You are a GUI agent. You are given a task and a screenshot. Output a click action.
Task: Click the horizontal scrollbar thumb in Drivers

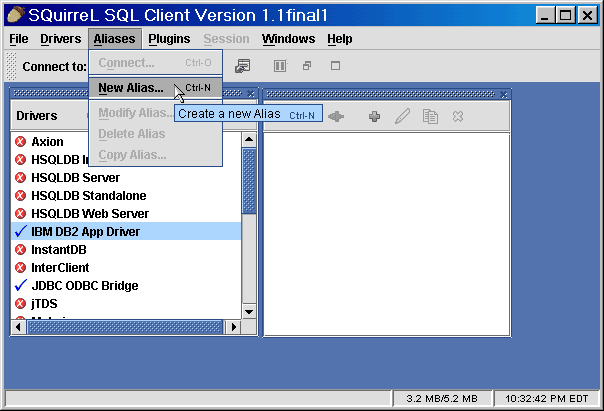(x=124, y=327)
